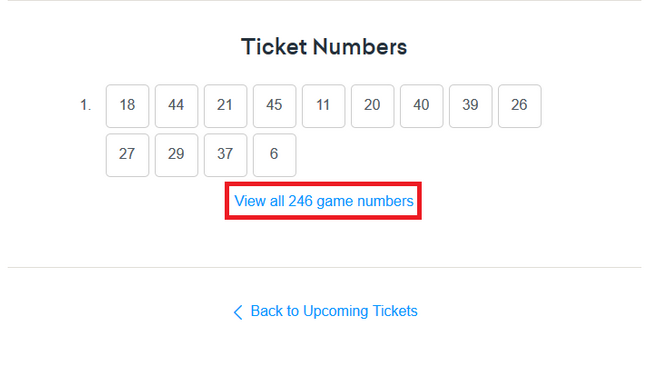Image resolution: width=648 pixels, height=388 pixels.
Task: Select ticket number 40 box
Action: (422, 106)
